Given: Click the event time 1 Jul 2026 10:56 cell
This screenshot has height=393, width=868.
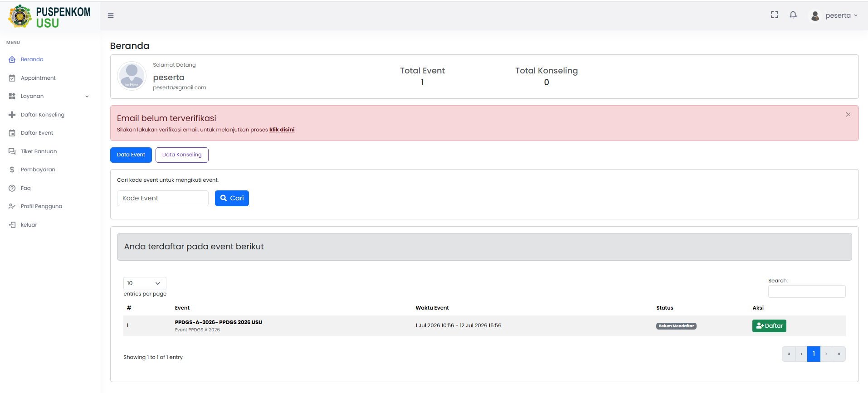Looking at the screenshot, I should pos(458,325).
